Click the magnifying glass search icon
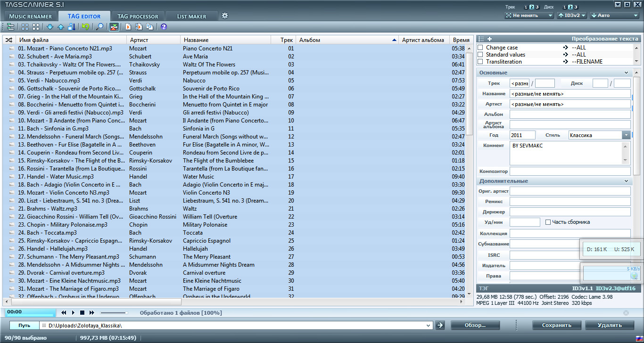 coord(99,27)
